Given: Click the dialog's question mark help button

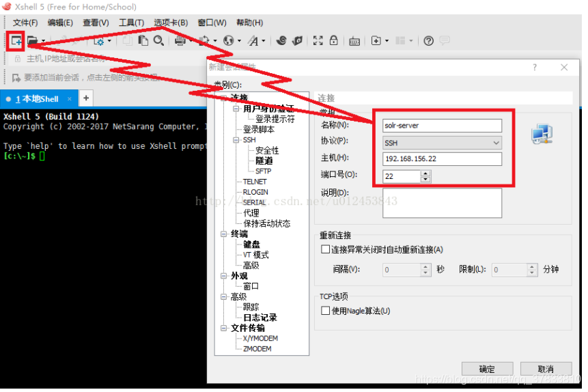Looking at the screenshot, I should pos(535,68).
